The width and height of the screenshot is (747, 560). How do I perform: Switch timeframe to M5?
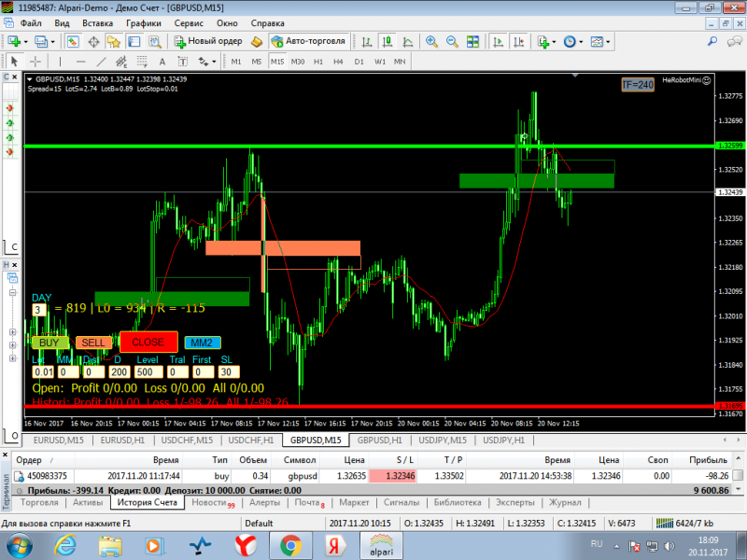coord(256,62)
